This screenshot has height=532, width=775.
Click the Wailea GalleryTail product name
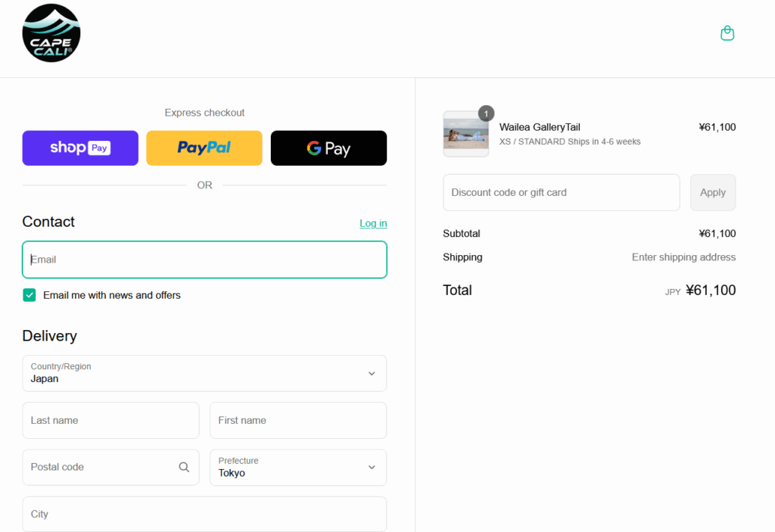(540, 127)
